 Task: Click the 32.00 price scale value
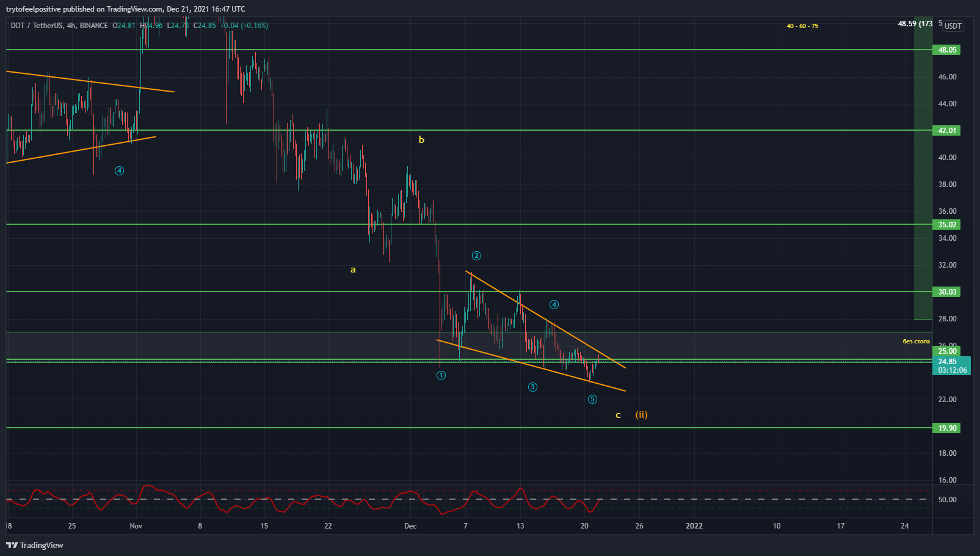(x=947, y=265)
